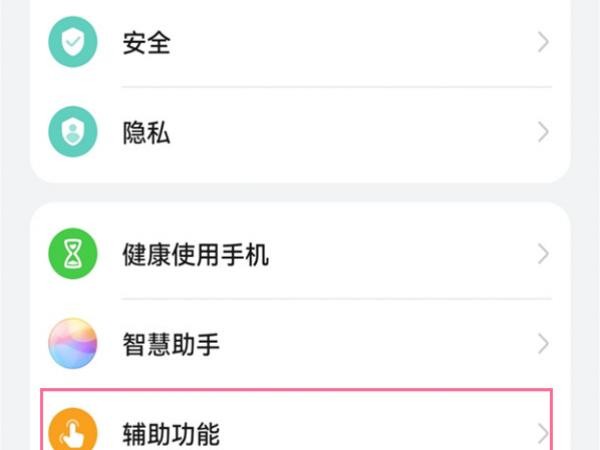The height and width of the screenshot is (450, 600).
Task: Expand the 辅助功能 row chevron arrow
Action: [543, 434]
